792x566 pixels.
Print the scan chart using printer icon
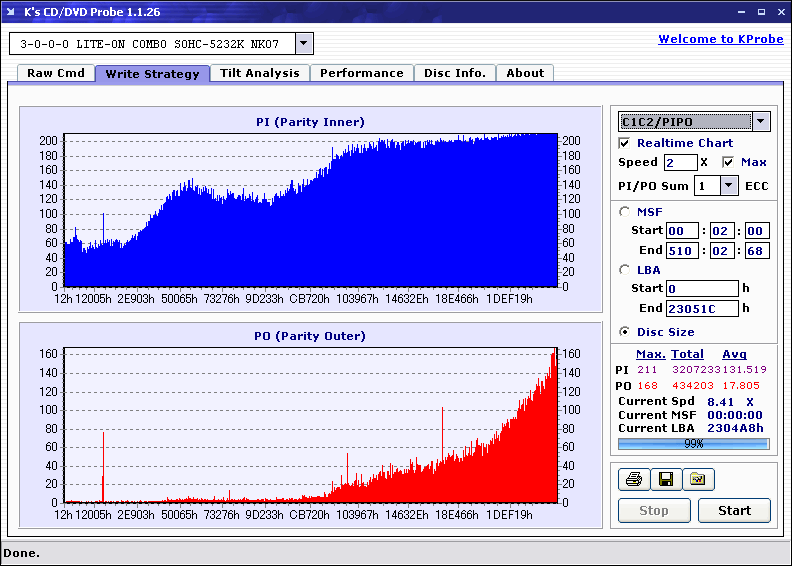(634, 479)
